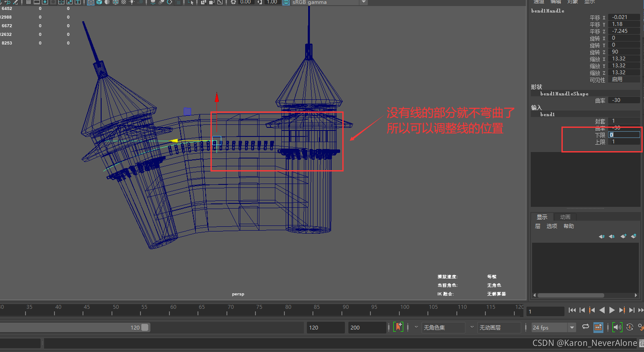The image size is (644, 352).
Task: Enable smooth shade all cube icon
Action: click(x=99, y=2)
